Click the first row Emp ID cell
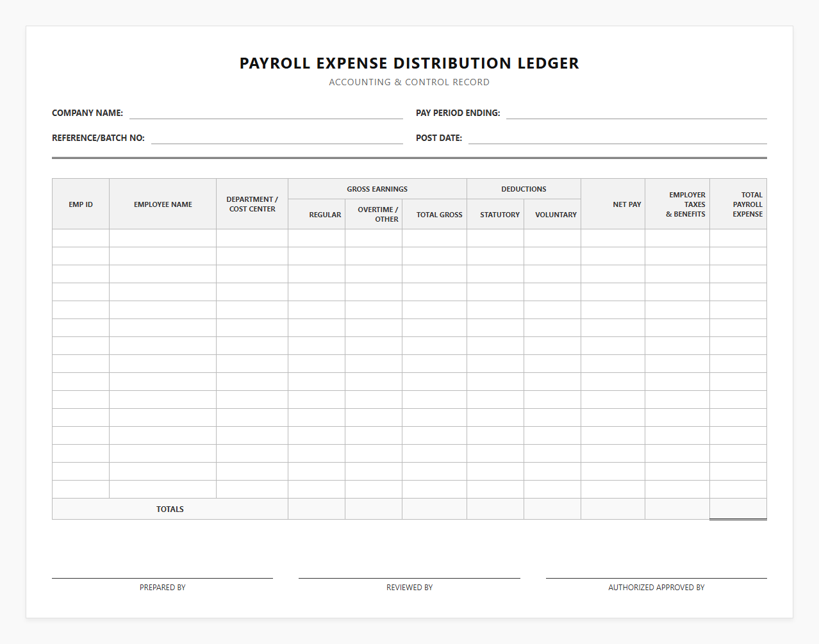The width and height of the screenshot is (819, 644). (81, 238)
